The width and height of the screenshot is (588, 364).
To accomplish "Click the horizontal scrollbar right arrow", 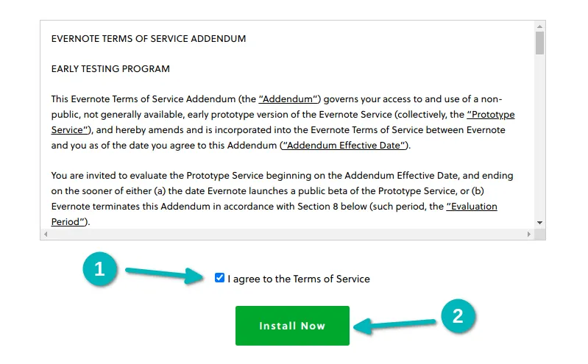I will coord(528,234).
